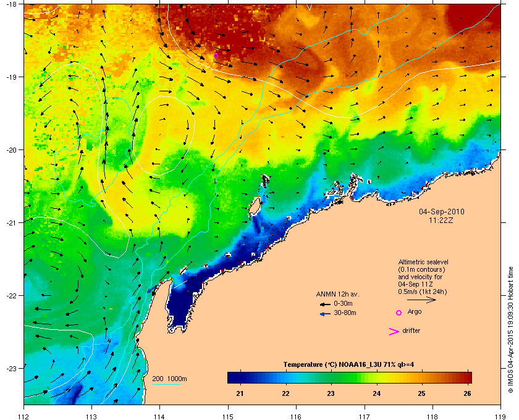Viewport: 519px width, 420px height.
Task: Click the colorbar tick label '23'
Action: pos(331,393)
